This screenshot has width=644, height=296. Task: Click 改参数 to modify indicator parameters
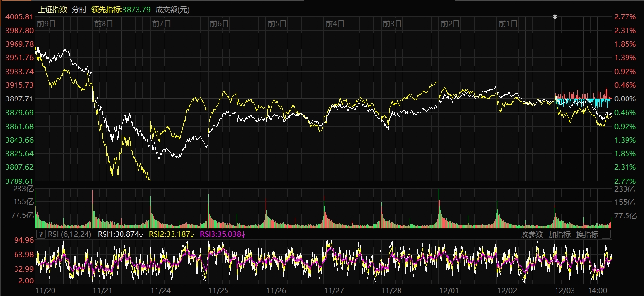click(x=532, y=234)
